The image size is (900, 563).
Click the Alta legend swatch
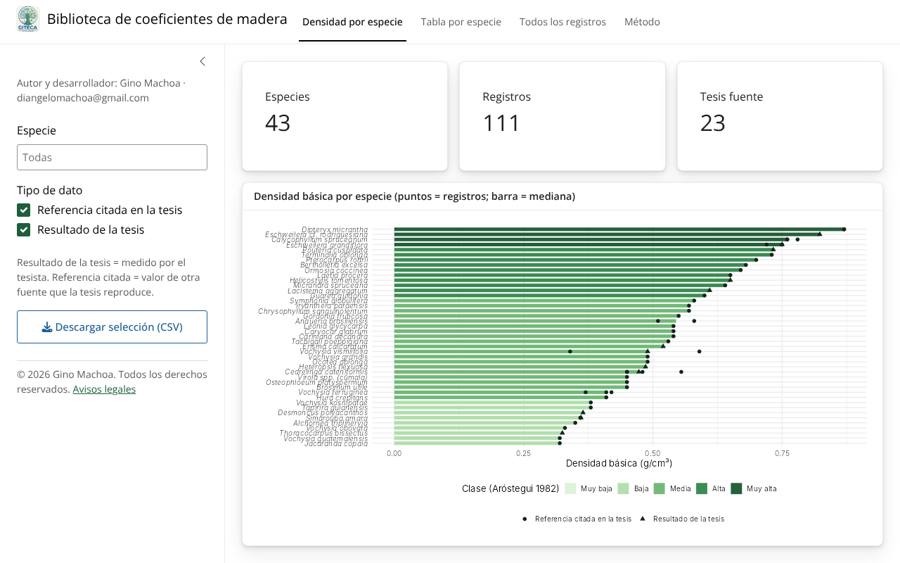coord(701,488)
